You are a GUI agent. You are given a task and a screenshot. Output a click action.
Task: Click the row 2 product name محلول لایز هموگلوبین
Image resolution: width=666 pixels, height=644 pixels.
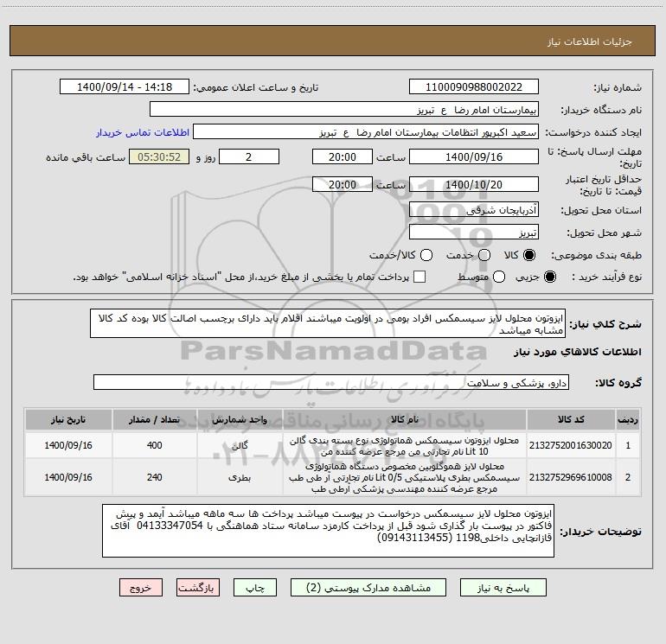405,477
